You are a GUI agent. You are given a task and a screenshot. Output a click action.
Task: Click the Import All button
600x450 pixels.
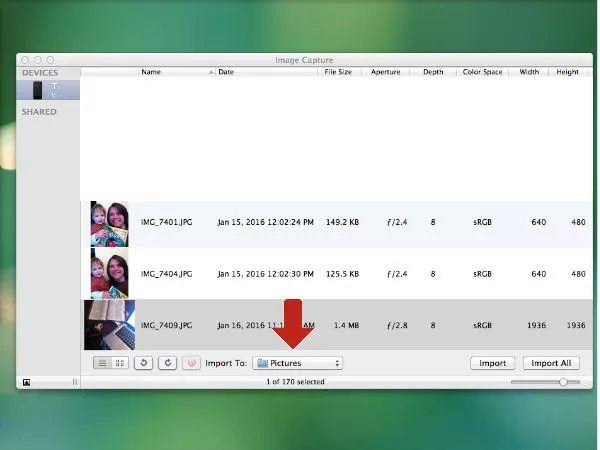coord(551,363)
